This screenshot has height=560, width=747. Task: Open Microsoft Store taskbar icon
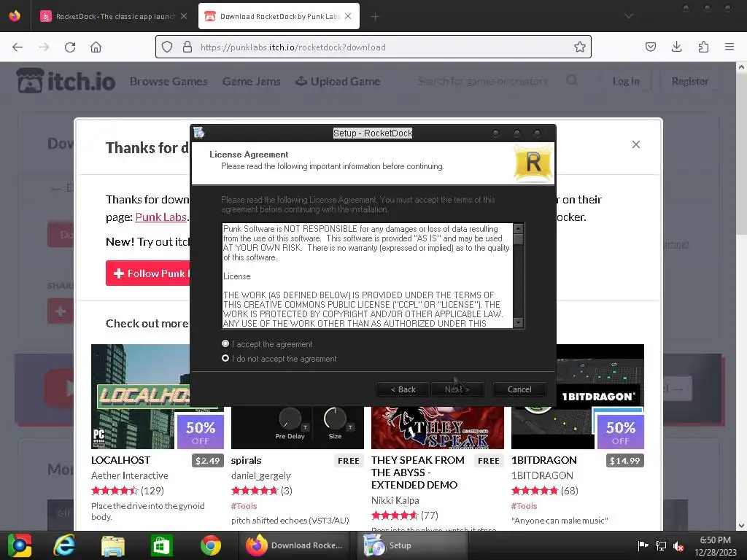pos(162,545)
